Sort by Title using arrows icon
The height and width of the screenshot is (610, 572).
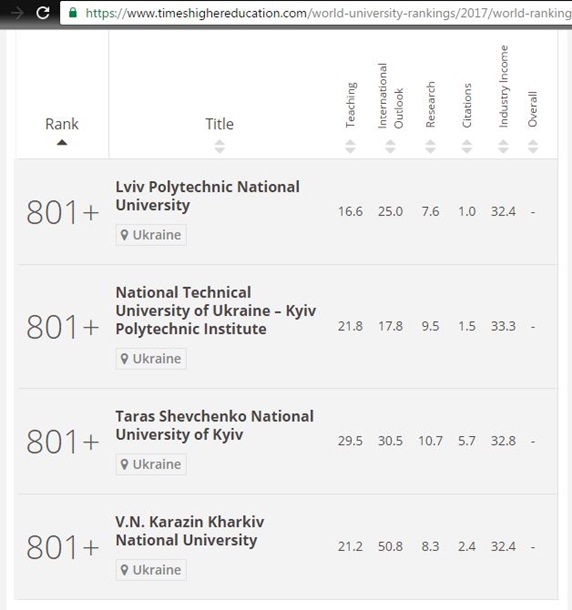pyautogui.click(x=220, y=146)
